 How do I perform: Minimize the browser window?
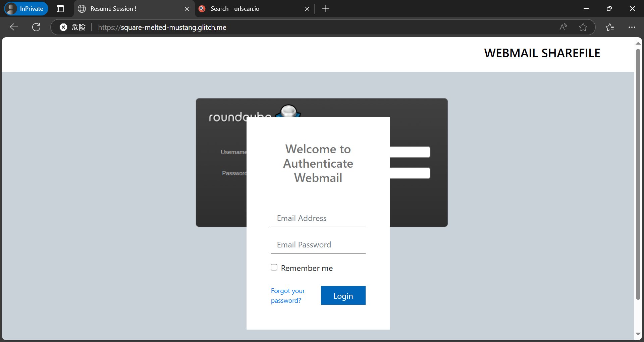tap(586, 9)
